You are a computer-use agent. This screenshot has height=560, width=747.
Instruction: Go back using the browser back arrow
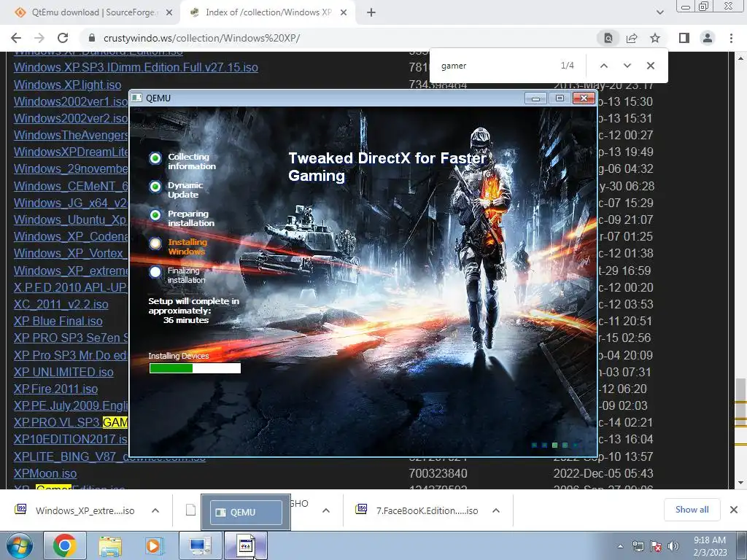point(16,38)
